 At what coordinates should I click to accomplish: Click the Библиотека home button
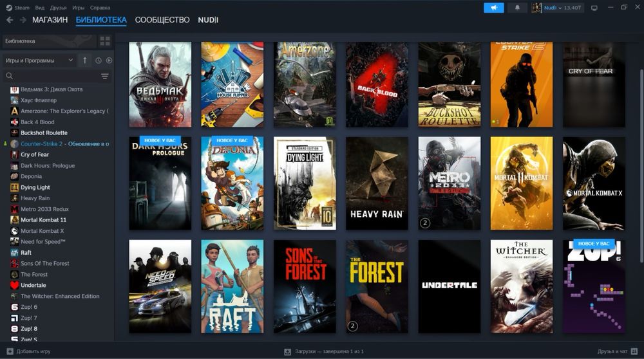(x=50, y=41)
